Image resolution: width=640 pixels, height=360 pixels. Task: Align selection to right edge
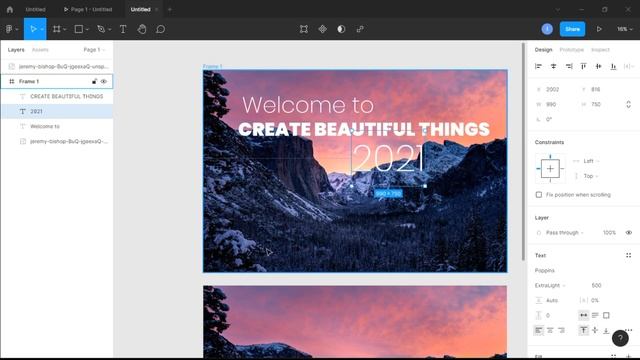(569, 66)
